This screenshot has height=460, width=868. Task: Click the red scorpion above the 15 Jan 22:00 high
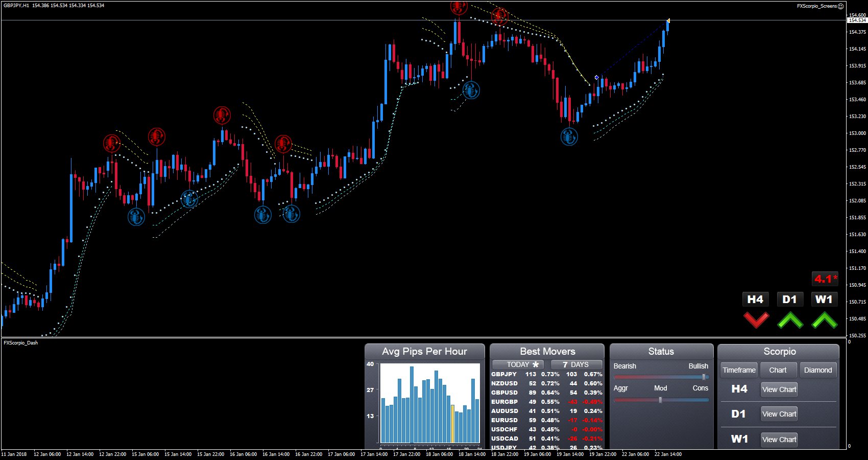click(222, 115)
